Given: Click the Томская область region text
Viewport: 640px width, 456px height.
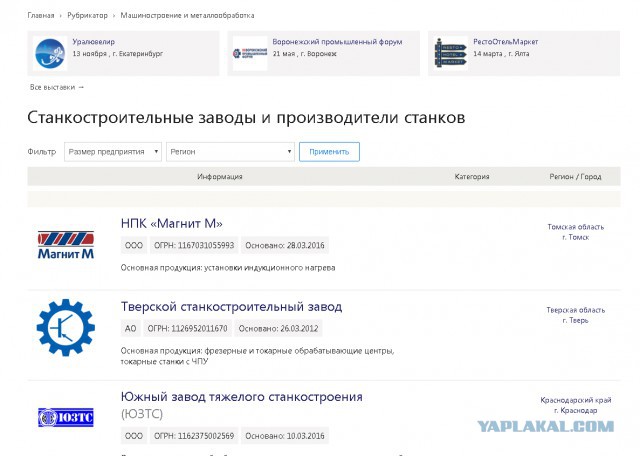Looking at the screenshot, I should pyautogui.click(x=576, y=227).
